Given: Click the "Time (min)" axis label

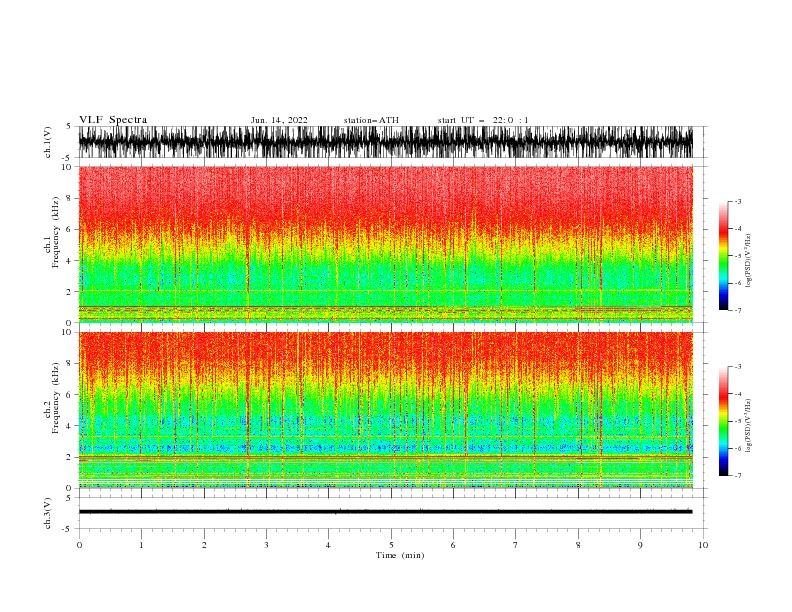Looking at the screenshot, I should [400, 555].
